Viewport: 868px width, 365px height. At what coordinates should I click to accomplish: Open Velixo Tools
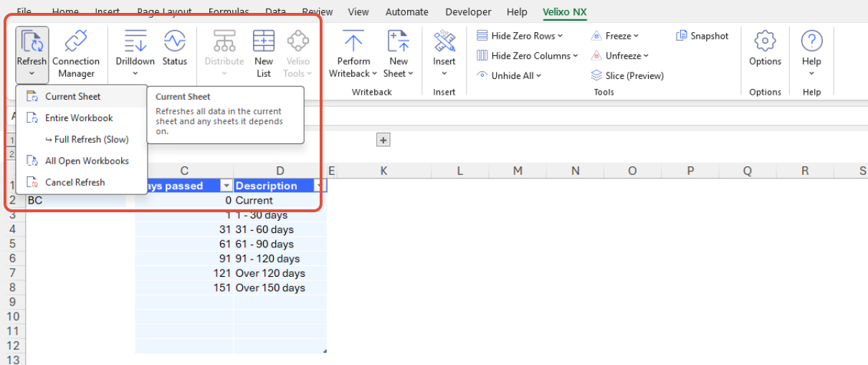[x=297, y=54]
